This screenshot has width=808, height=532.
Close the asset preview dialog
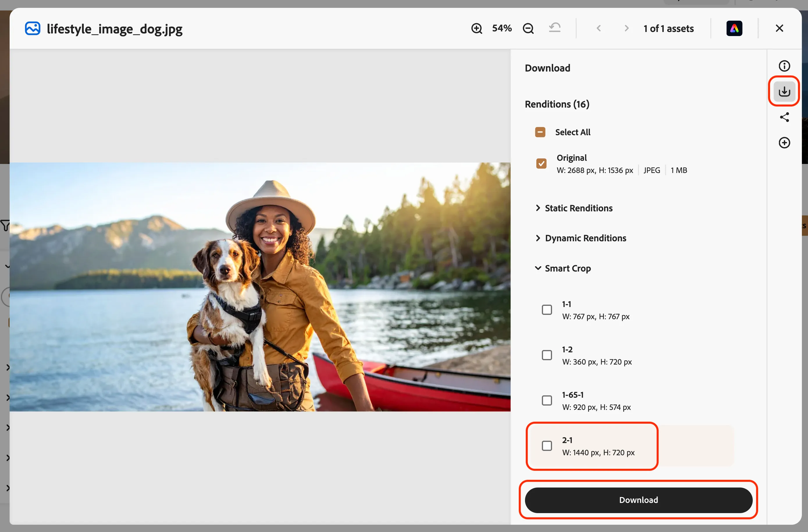click(x=779, y=28)
